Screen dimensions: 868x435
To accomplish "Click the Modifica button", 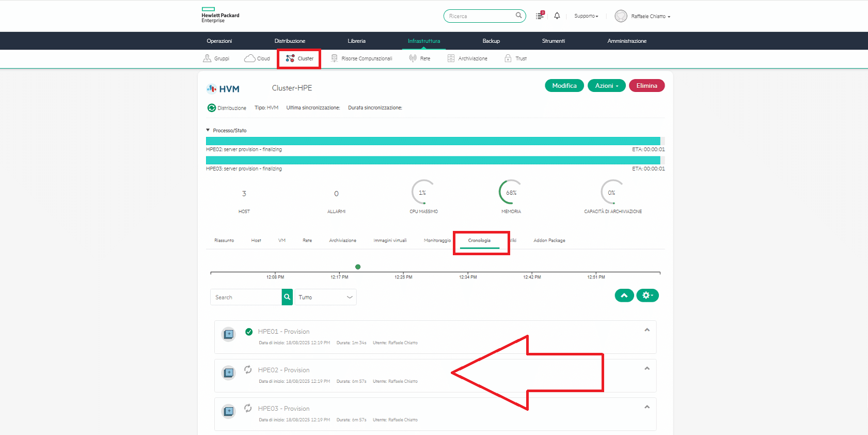I will coord(564,86).
